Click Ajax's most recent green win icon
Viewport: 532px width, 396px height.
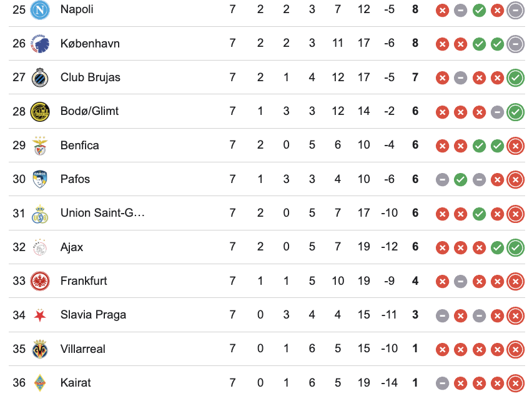(x=516, y=247)
